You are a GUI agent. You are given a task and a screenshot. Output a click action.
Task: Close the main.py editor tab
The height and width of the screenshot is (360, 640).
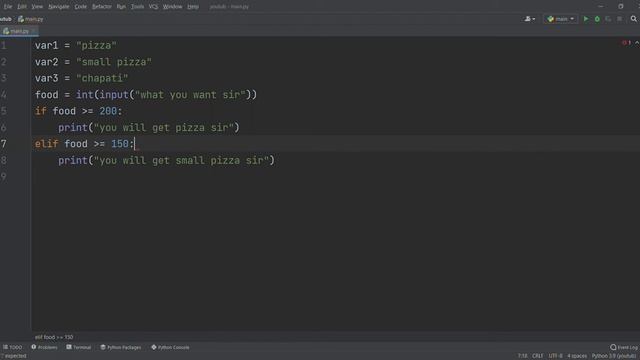[34, 31]
